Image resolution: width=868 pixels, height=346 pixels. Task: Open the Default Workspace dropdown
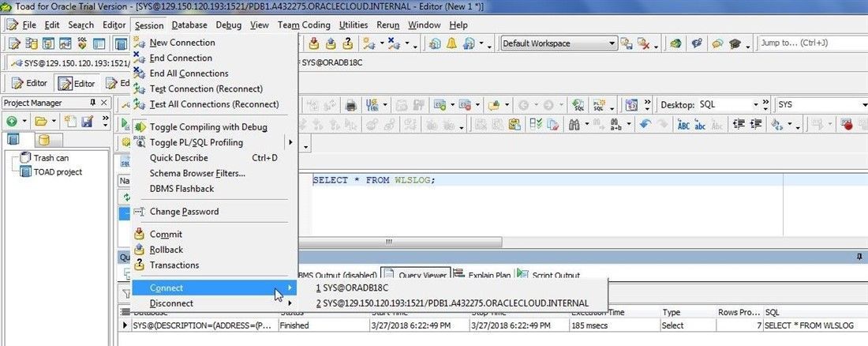click(612, 43)
